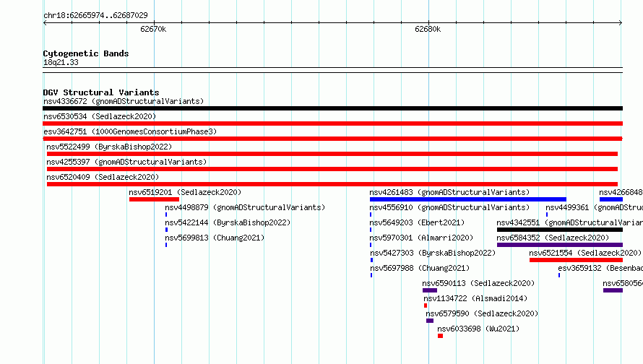The height and width of the screenshot is (364, 643).
Task: Select the short red bar under nsv6519201
Action: click(154, 199)
